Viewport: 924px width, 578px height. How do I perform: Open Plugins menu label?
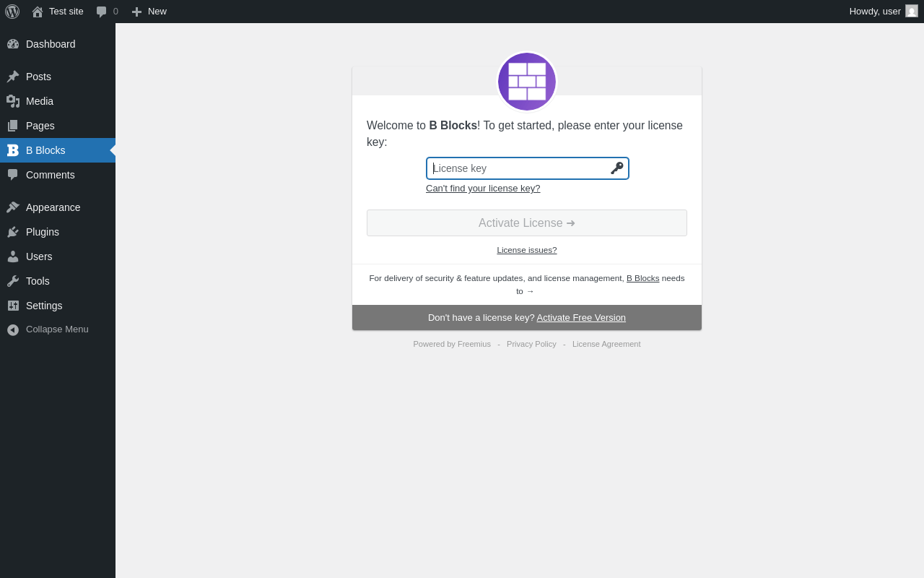click(x=43, y=232)
